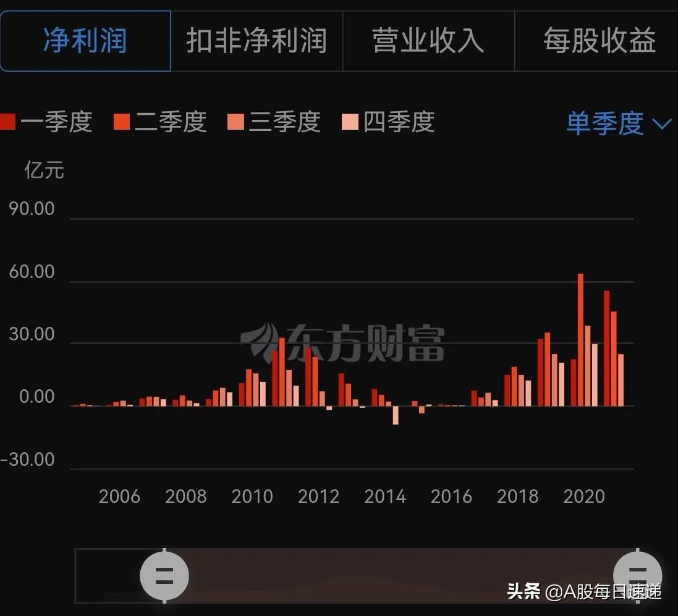Screen dimensions: 678x616
Task: Click the negative bar near 2014
Action: (396, 415)
